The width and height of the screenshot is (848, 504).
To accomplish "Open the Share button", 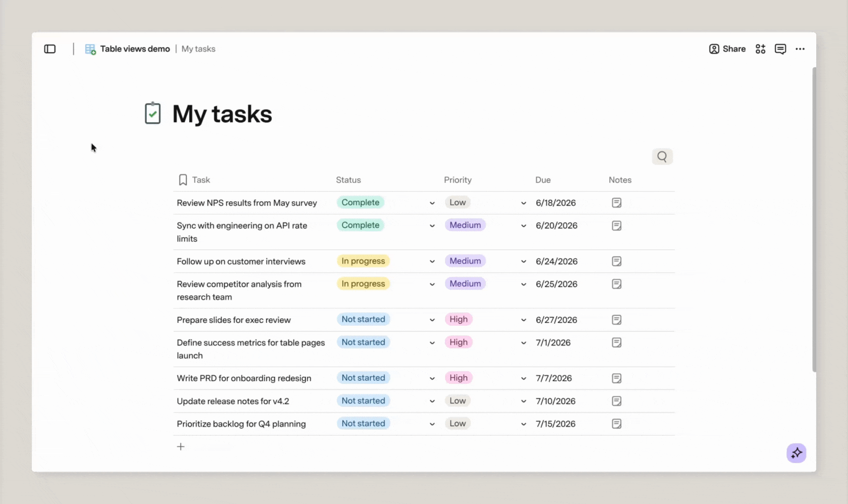I will tap(727, 49).
